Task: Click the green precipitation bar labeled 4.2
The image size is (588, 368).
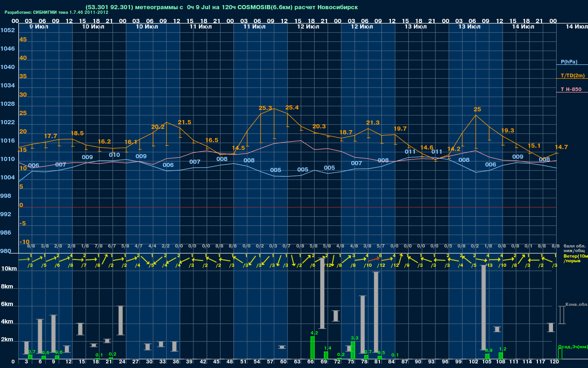Action: (312, 348)
